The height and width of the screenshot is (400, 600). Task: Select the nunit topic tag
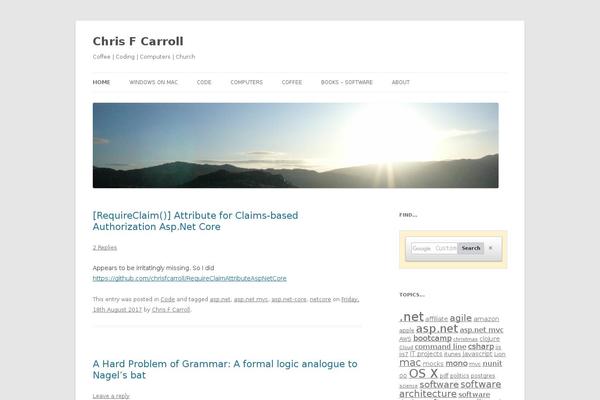pos(492,363)
